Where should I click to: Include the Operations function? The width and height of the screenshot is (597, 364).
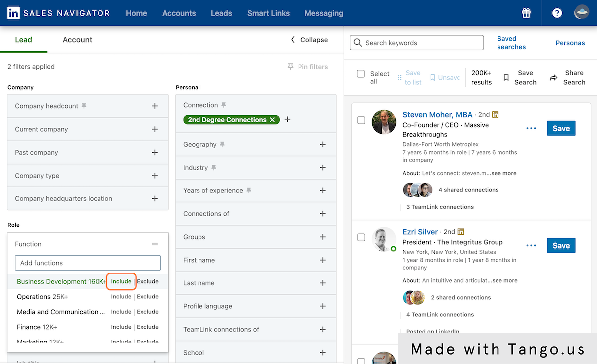[x=121, y=297]
